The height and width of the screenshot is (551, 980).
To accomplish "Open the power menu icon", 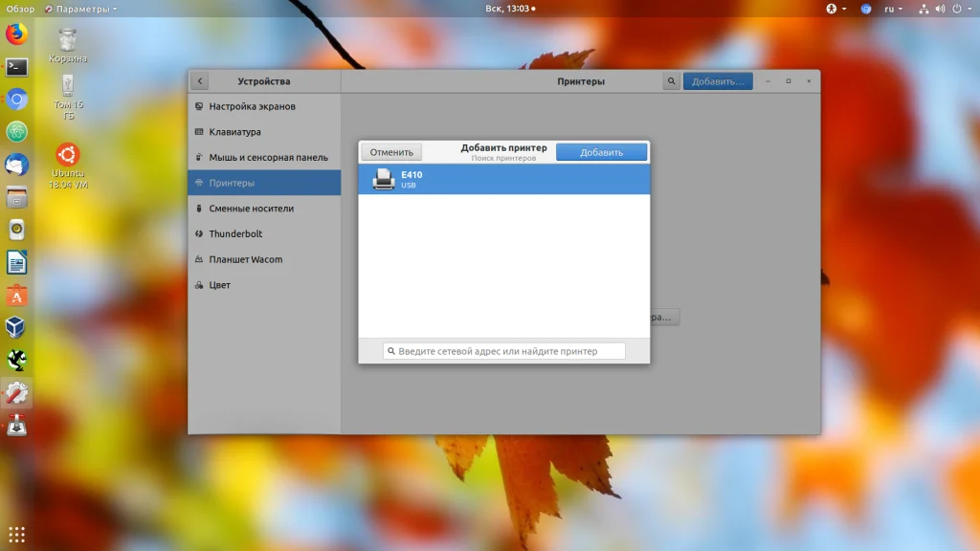I will coord(957,9).
